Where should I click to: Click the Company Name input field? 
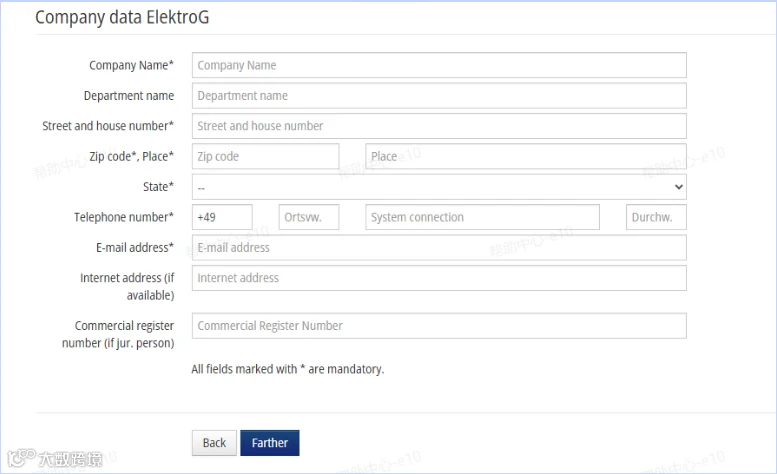click(x=439, y=65)
